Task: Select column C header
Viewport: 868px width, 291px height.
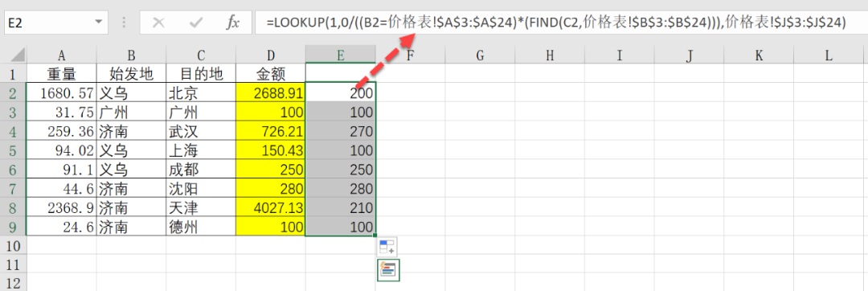Action: coord(200,55)
